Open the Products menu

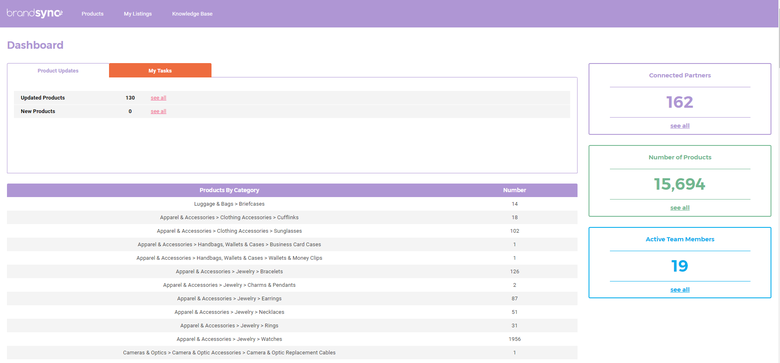[93, 14]
